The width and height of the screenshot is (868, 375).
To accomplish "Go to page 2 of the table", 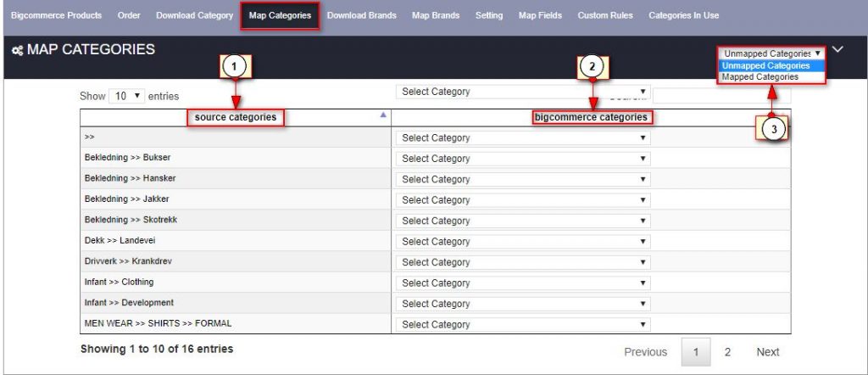I will pyautogui.click(x=727, y=352).
